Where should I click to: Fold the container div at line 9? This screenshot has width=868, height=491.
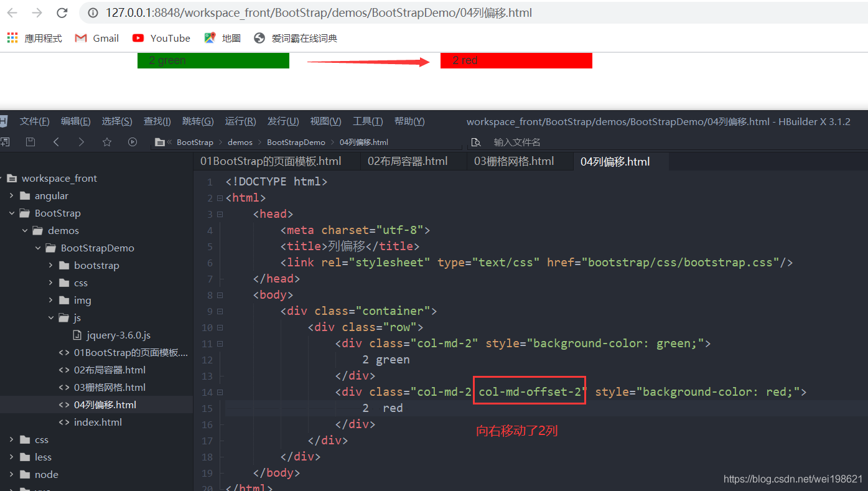click(x=220, y=311)
